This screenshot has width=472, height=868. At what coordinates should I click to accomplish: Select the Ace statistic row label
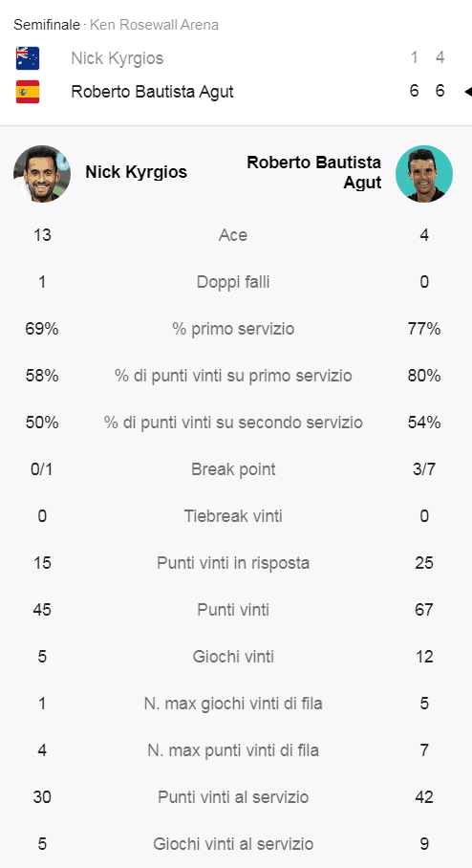(233, 235)
